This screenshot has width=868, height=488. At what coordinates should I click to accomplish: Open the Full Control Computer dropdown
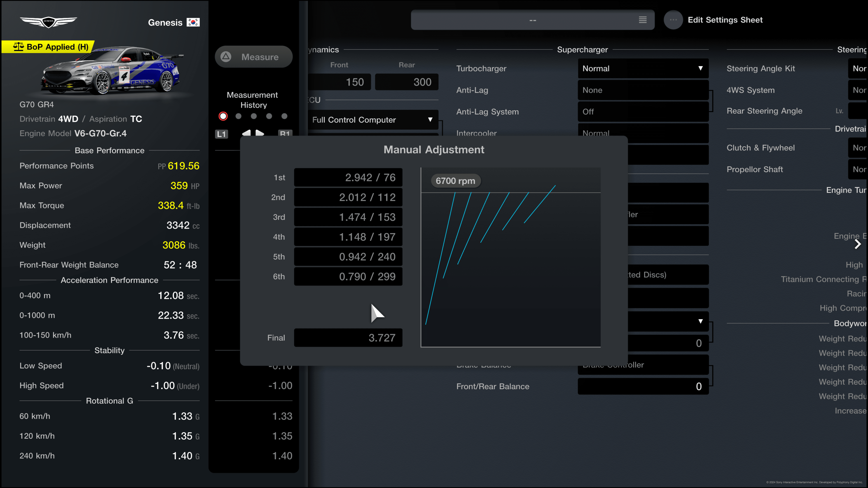click(x=373, y=120)
